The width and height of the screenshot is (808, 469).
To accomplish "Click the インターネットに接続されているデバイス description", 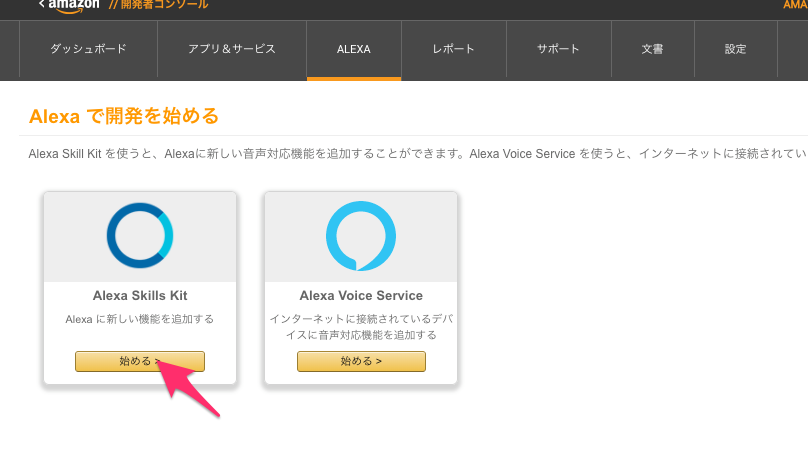I will click(x=361, y=327).
